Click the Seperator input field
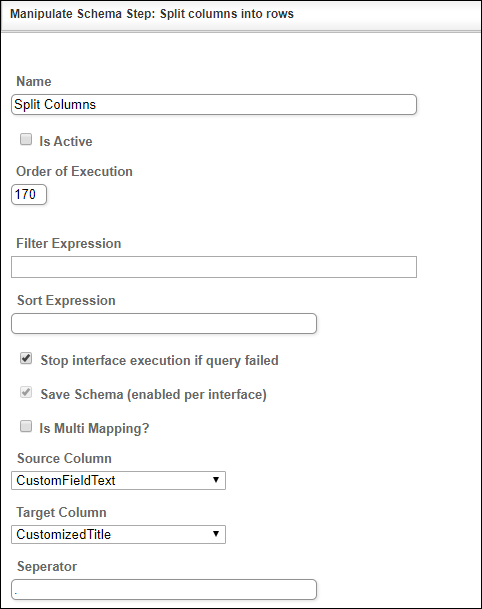Viewport: 482px width, 609px height. [164, 590]
